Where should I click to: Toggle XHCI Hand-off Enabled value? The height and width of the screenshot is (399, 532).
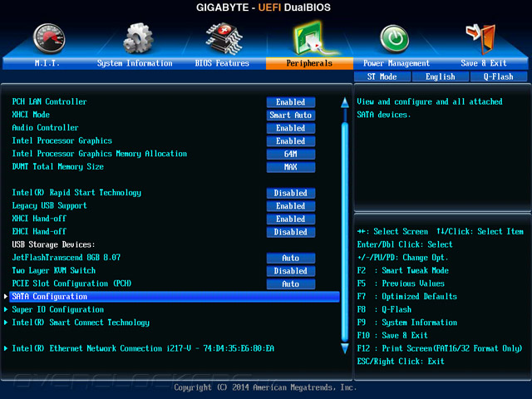point(291,219)
